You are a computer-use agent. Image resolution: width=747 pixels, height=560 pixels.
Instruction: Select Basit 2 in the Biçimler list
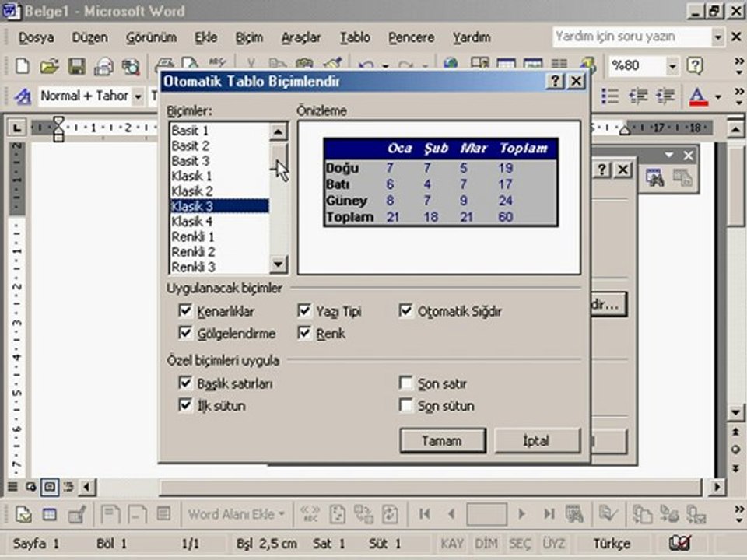[219, 145]
